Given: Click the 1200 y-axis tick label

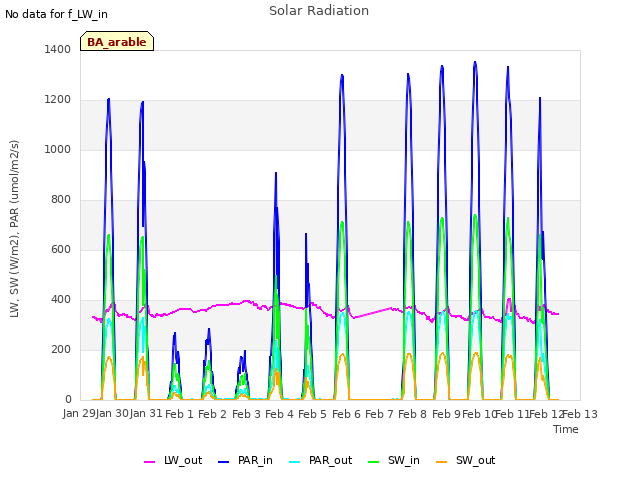Looking at the screenshot, I should pos(58,100).
